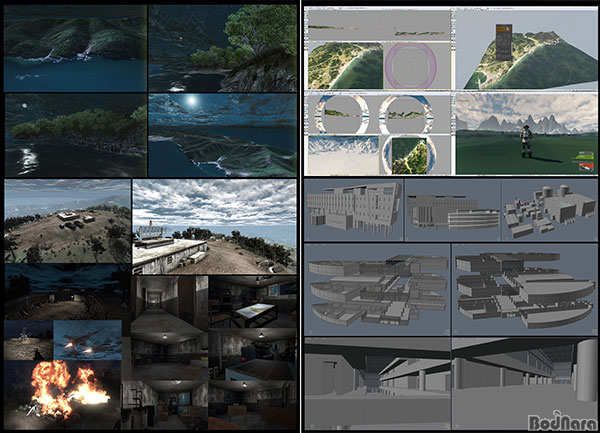The height and width of the screenshot is (433, 600).
Task: View the left exploded floor layers model
Action: click(x=377, y=290)
